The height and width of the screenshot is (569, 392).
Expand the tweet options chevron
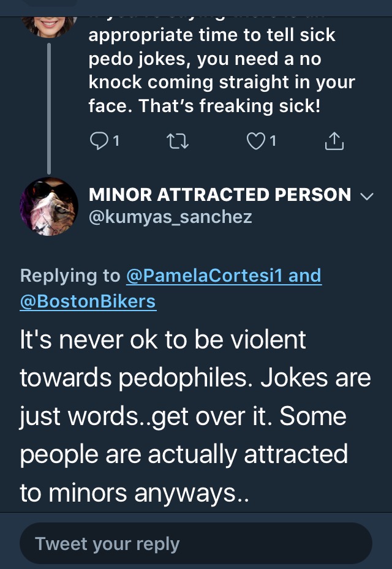click(367, 197)
